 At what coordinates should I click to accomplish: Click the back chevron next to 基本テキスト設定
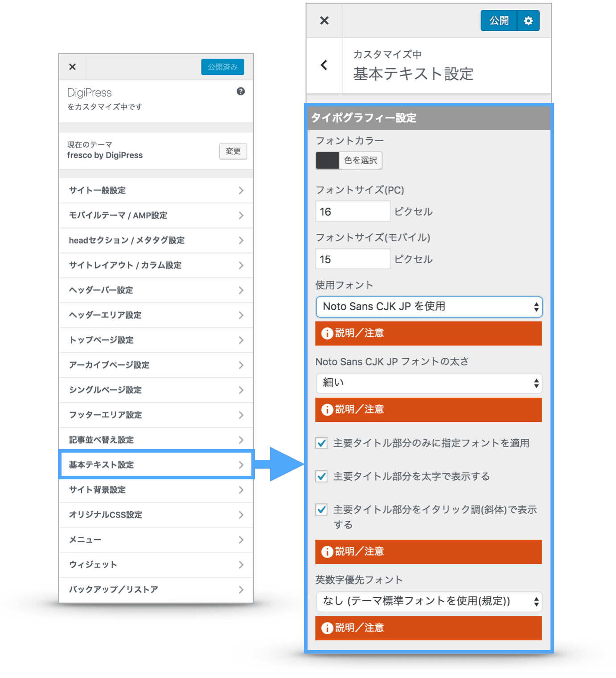pyautogui.click(x=324, y=65)
